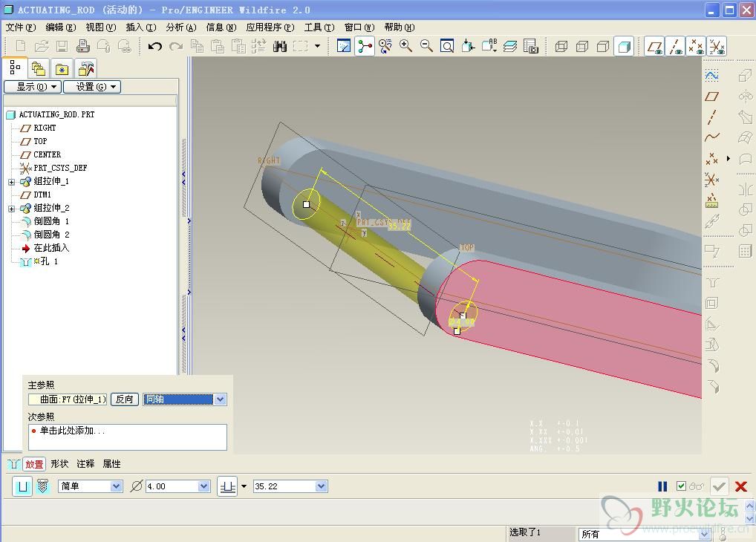
Task: Select the datum plane tool on right toolbar
Action: pyautogui.click(x=711, y=97)
